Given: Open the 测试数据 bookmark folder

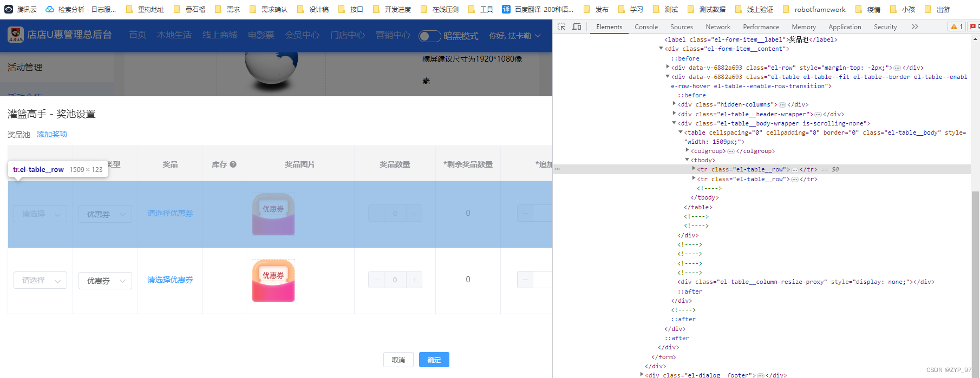Looking at the screenshot, I should click(x=706, y=9).
